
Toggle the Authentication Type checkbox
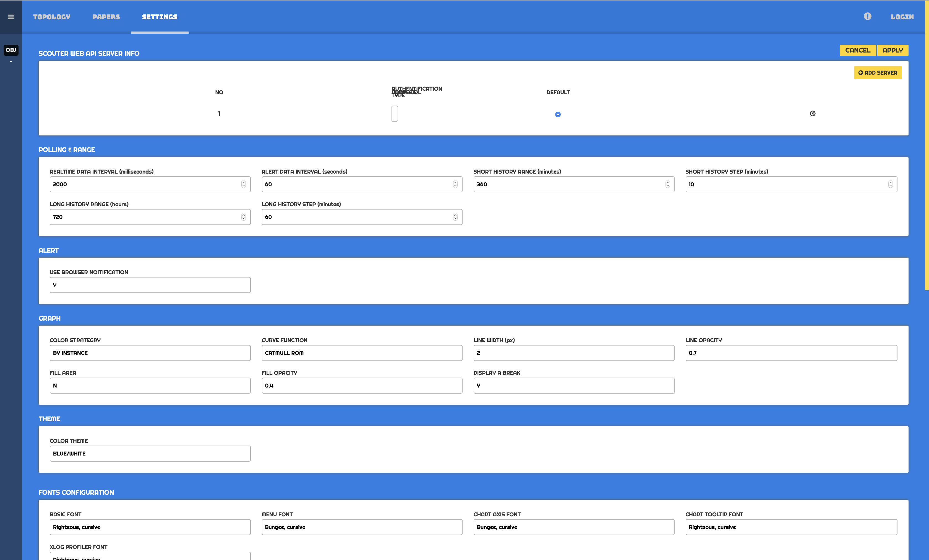394,113
